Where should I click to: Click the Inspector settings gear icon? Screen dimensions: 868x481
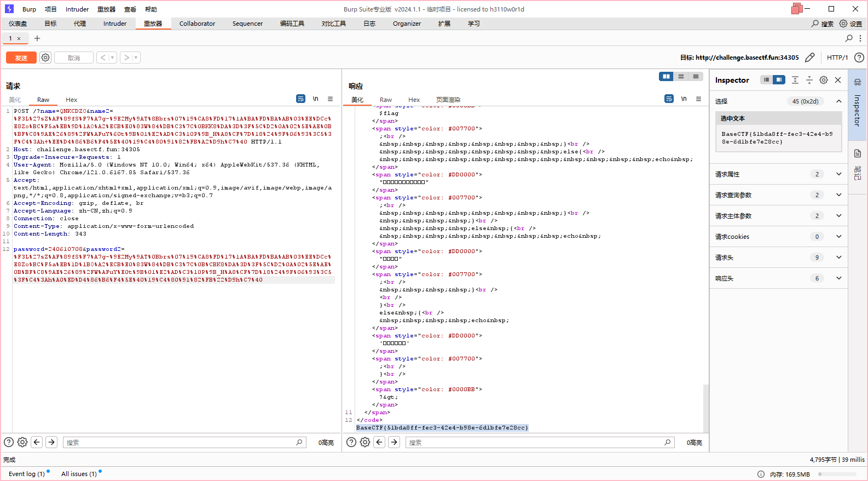click(x=824, y=80)
